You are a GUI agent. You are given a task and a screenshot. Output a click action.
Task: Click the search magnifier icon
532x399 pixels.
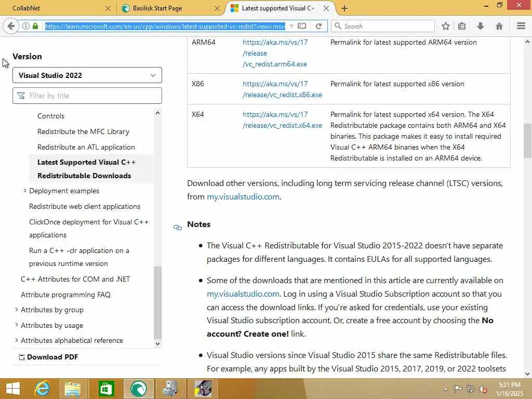338,26
